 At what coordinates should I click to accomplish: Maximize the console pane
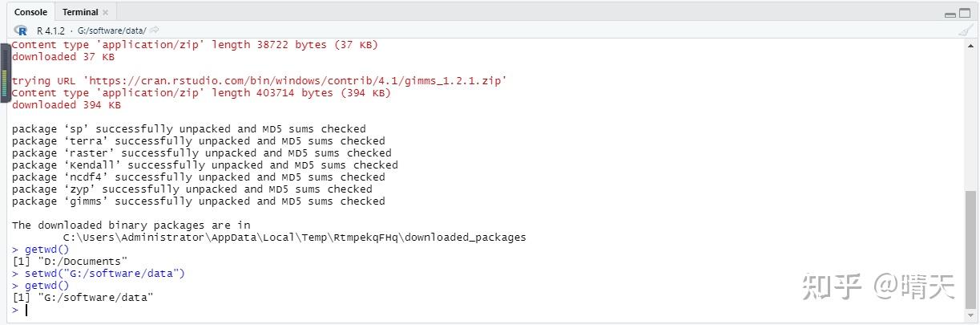click(966, 13)
